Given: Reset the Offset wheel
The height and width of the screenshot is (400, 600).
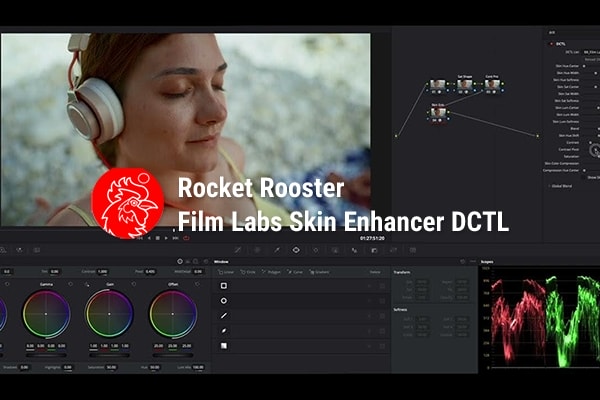Looking at the screenshot, I should tap(197, 284).
